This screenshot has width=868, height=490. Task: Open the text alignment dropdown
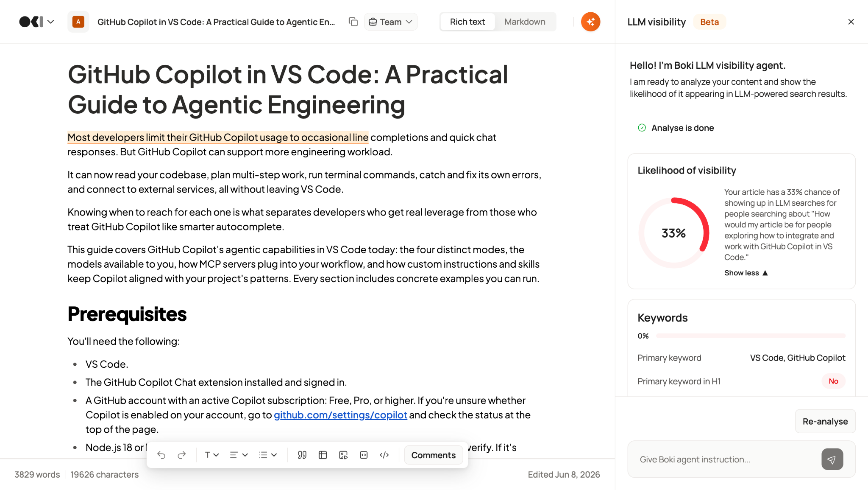coord(239,455)
